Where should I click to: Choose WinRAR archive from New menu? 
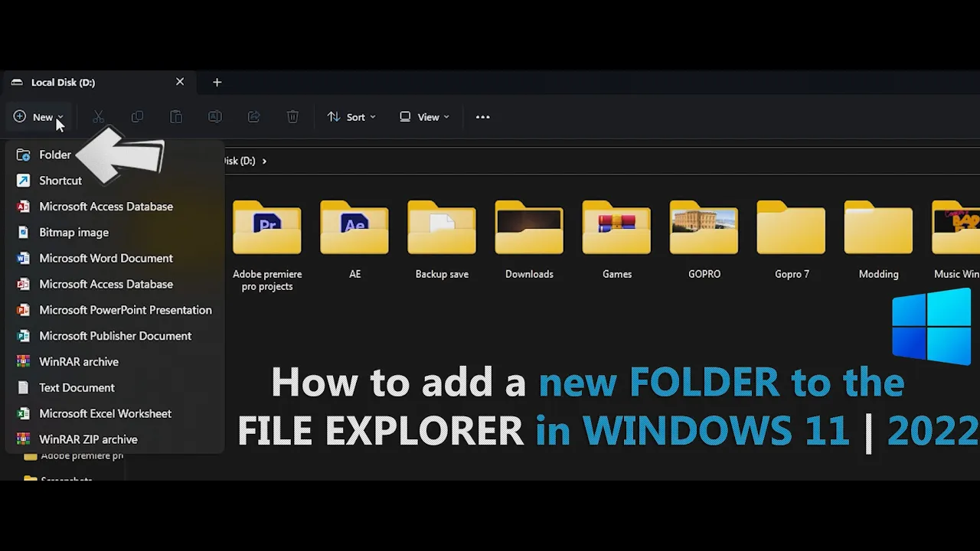[115, 362]
